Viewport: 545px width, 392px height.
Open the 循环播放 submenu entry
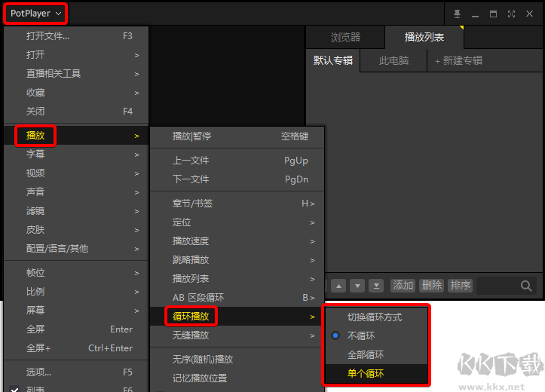click(x=237, y=317)
